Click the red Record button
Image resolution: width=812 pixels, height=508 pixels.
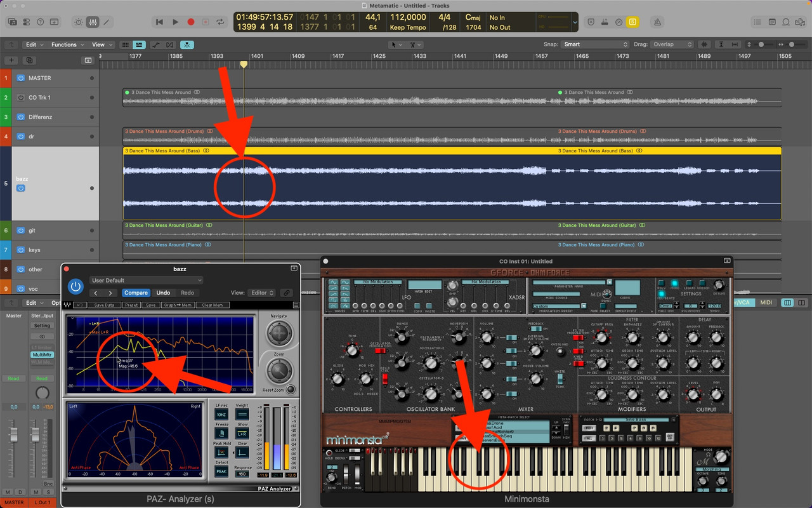tap(190, 22)
